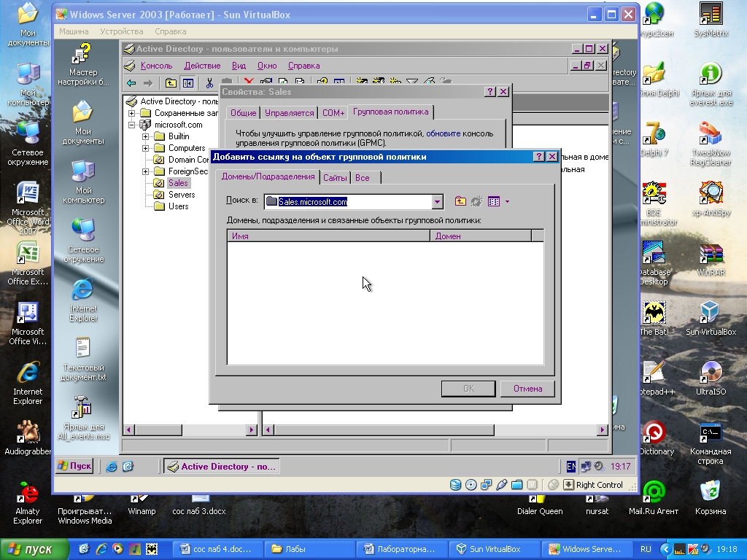Open the All_events.msc shortcut on the guest desktop
The height and width of the screenshot is (560, 747).
coord(83,418)
